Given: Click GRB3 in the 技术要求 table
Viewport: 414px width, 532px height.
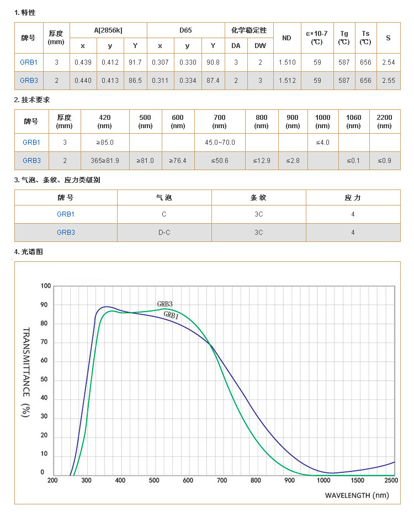Looking at the screenshot, I should [31, 161].
